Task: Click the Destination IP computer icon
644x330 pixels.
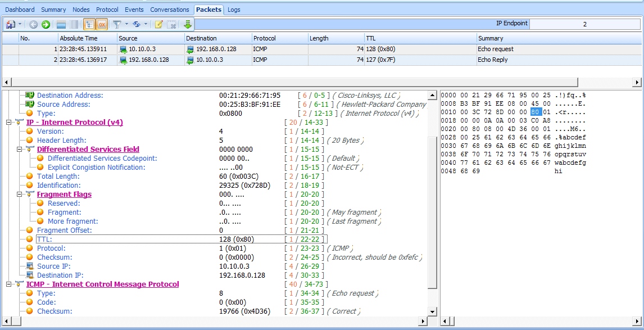Action: pos(30,275)
